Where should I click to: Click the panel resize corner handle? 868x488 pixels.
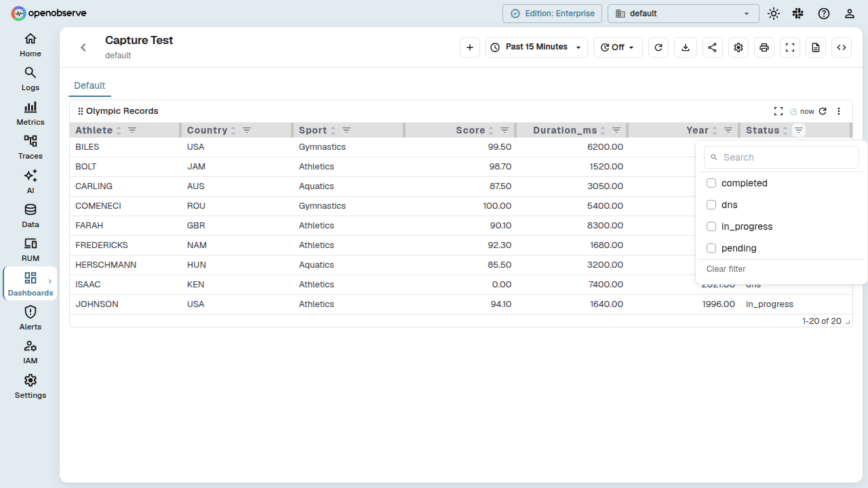tap(848, 323)
